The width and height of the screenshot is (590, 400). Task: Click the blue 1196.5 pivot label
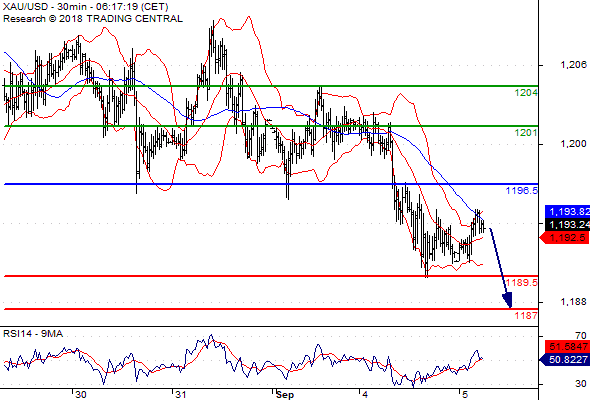522,190
